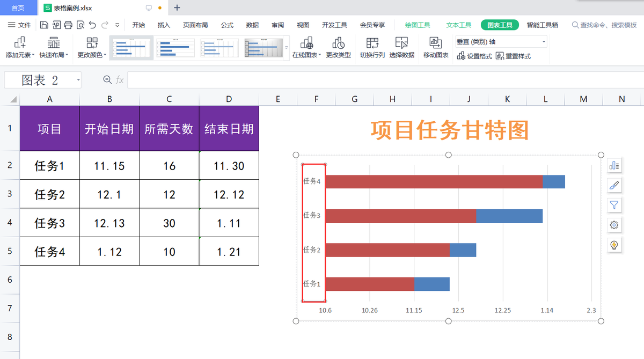644x359 pixels.
Task: Click the Save icon in quick toolbar
Action: pyautogui.click(x=44, y=25)
